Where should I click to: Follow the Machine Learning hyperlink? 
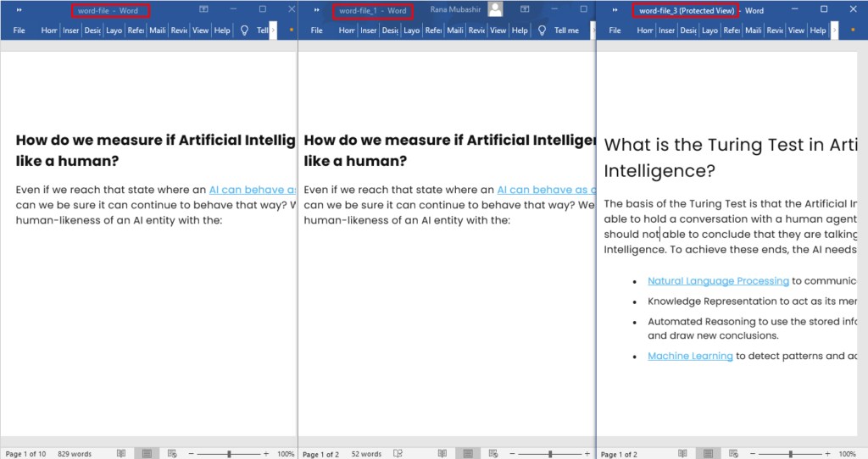coord(690,357)
